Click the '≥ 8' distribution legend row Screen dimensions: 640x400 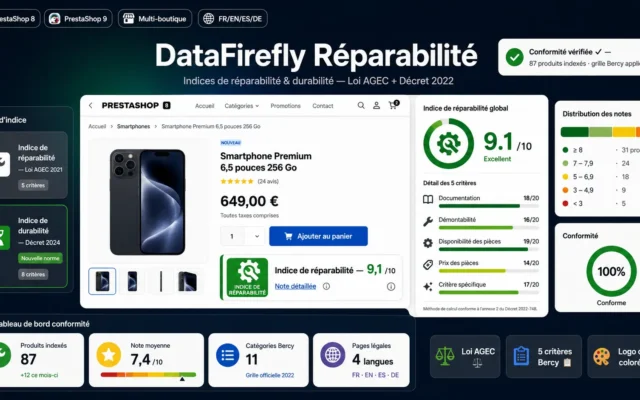(600, 150)
